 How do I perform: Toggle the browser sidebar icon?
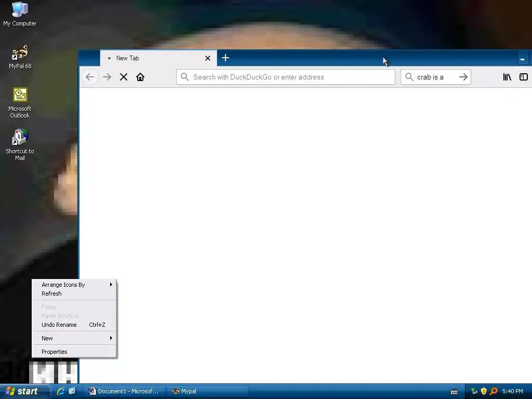coord(524,77)
